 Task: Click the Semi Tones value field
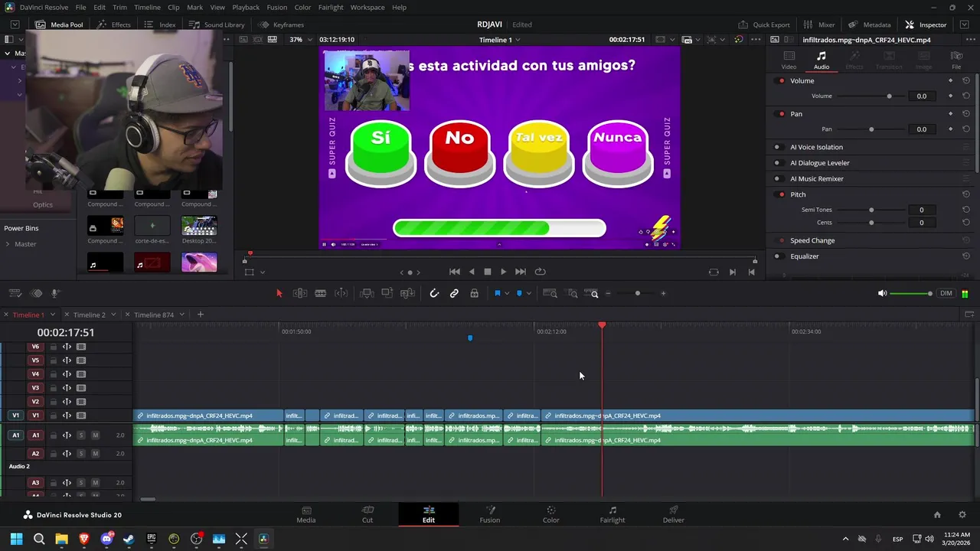pos(921,210)
